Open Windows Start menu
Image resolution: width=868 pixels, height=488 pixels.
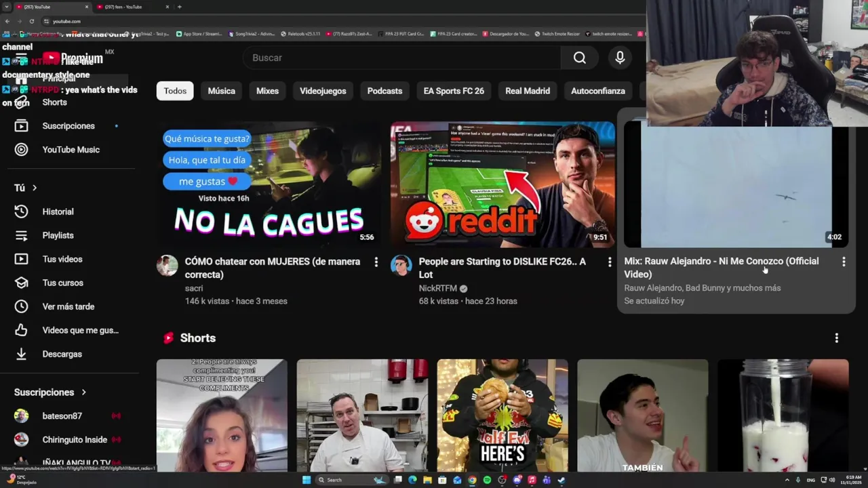[307, 480]
